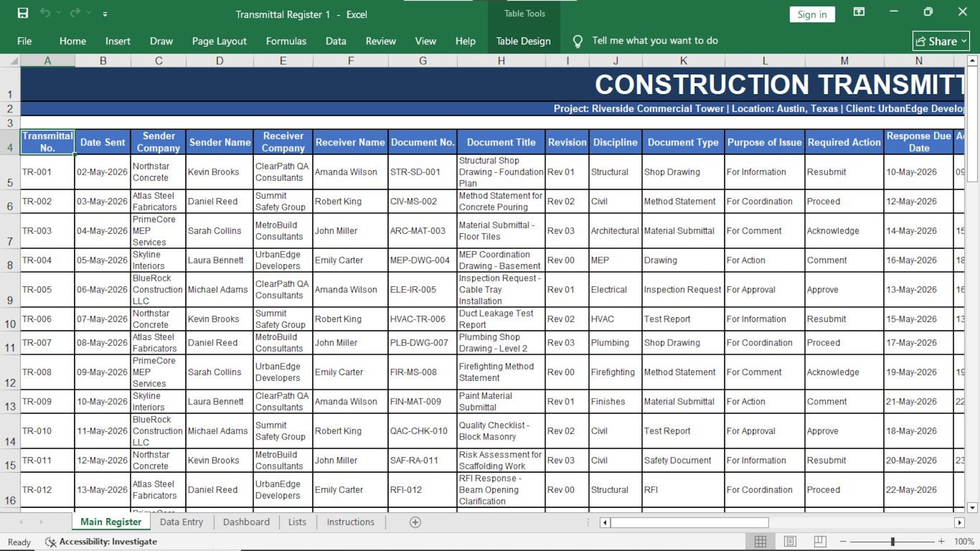
Task: Select cell TR-005
Action: [x=48, y=289]
